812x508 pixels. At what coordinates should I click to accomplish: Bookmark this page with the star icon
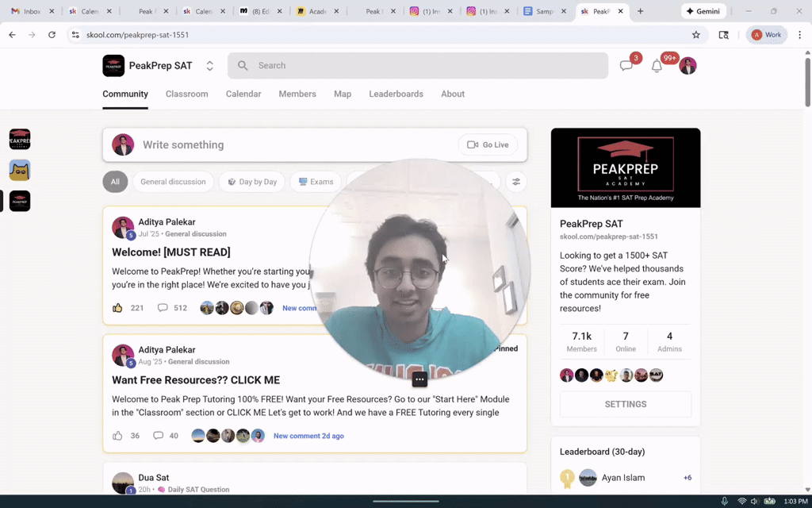tap(696, 35)
